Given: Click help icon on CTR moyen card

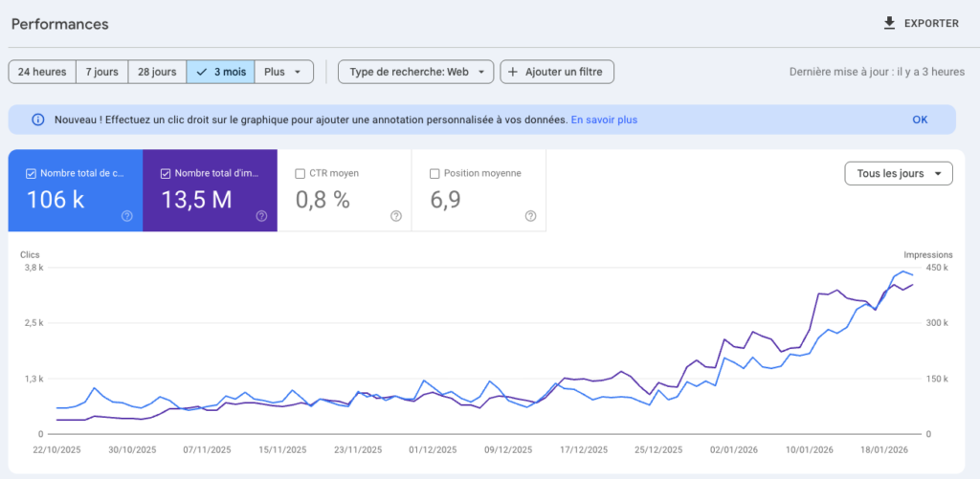Looking at the screenshot, I should 396,216.
